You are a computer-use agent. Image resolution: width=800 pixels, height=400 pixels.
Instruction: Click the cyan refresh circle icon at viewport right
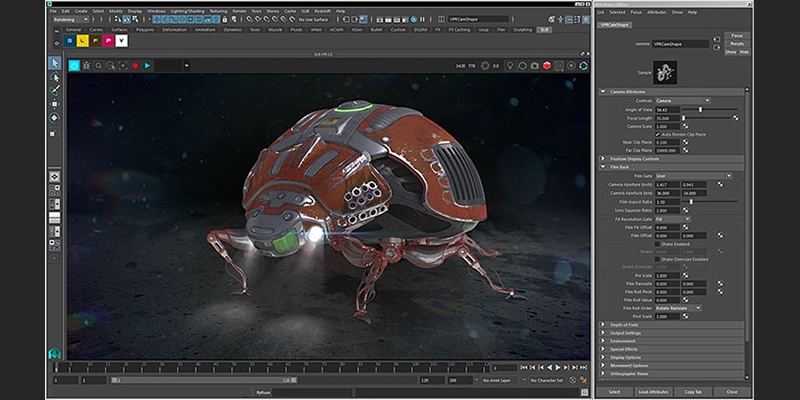(583, 66)
